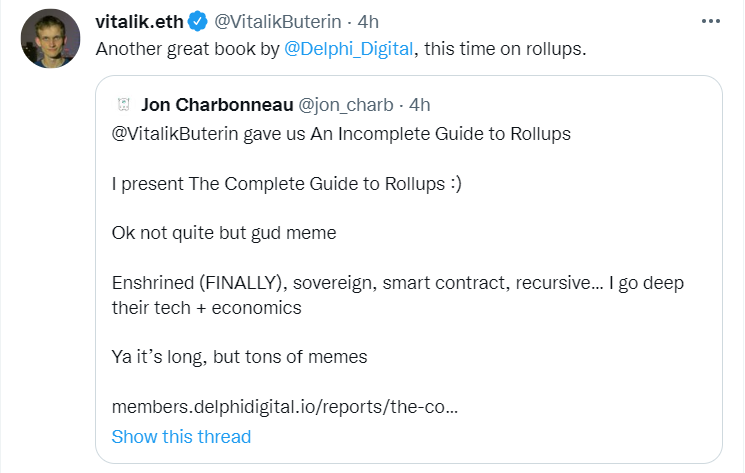Viewport: 745px width, 473px height.
Task: Open the members.delphidigital.io report link
Action: [285, 407]
